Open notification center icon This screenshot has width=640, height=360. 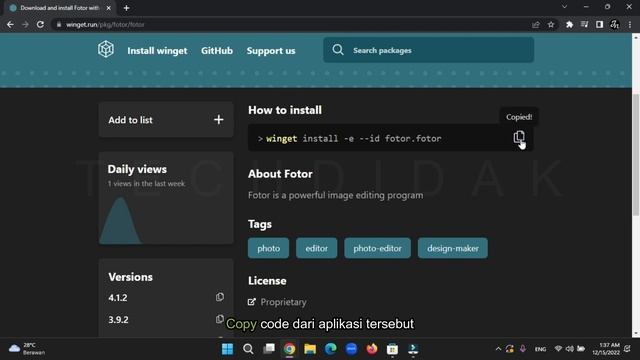pos(627,349)
